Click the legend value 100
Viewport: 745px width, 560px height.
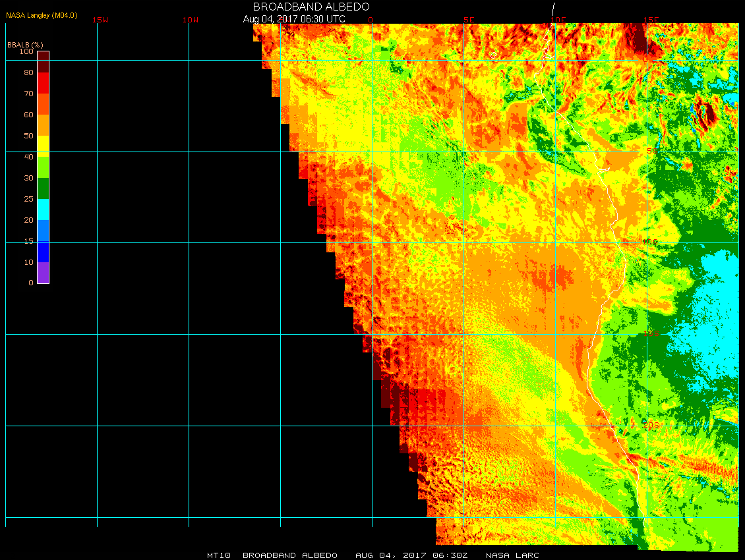(26, 51)
